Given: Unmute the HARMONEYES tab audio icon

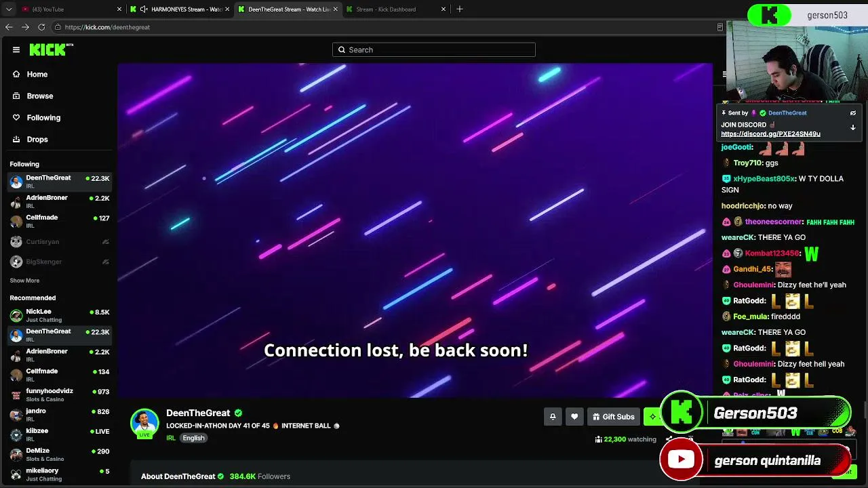Looking at the screenshot, I should pos(144,9).
